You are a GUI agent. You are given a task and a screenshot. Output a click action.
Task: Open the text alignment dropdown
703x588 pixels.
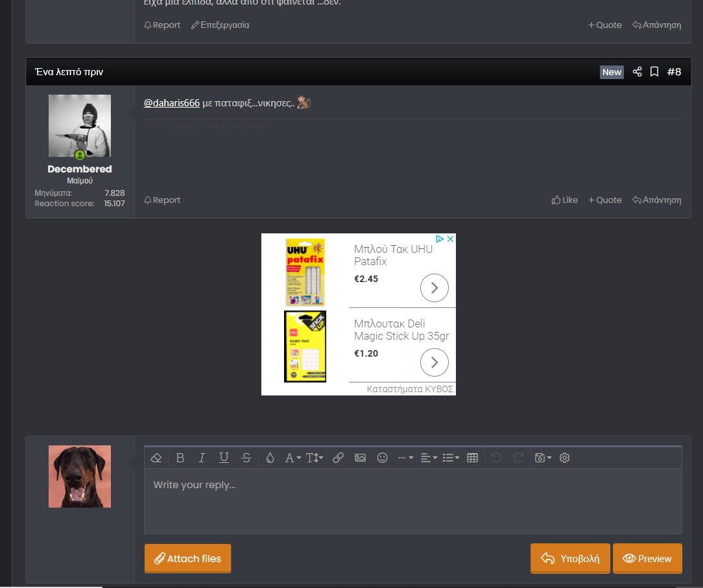click(429, 458)
